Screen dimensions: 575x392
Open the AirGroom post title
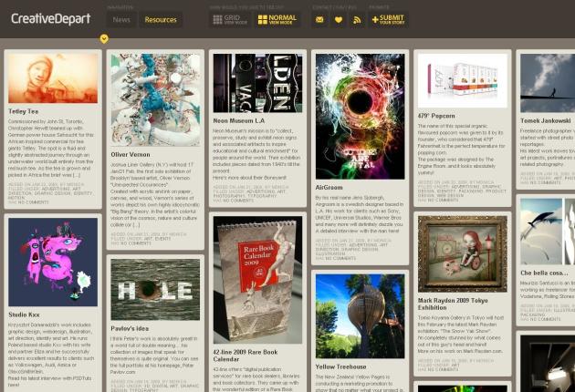click(329, 187)
